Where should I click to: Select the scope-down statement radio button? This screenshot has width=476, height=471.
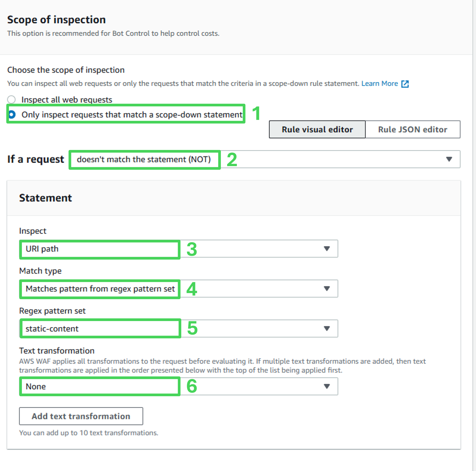click(12, 115)
